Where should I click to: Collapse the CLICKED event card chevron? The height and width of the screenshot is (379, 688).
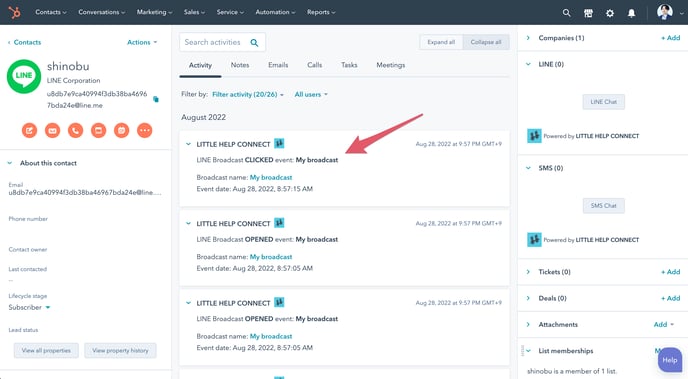tap(188, 144)
